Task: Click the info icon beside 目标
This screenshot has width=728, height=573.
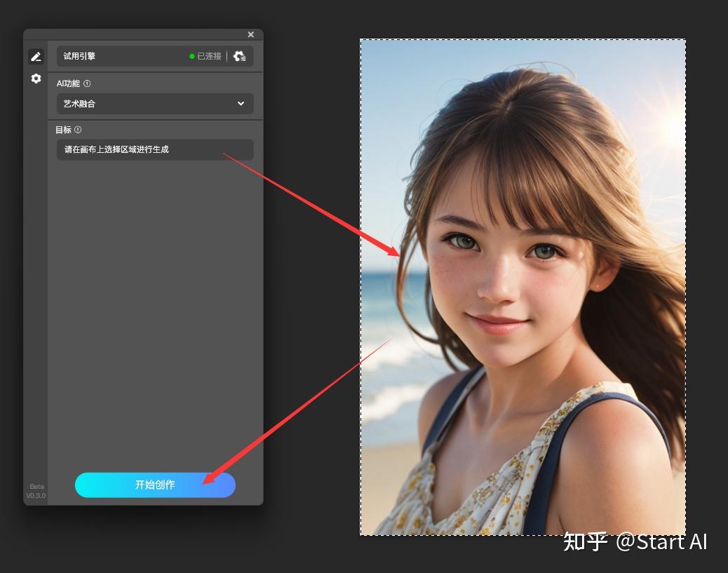Action: [78, 130]
